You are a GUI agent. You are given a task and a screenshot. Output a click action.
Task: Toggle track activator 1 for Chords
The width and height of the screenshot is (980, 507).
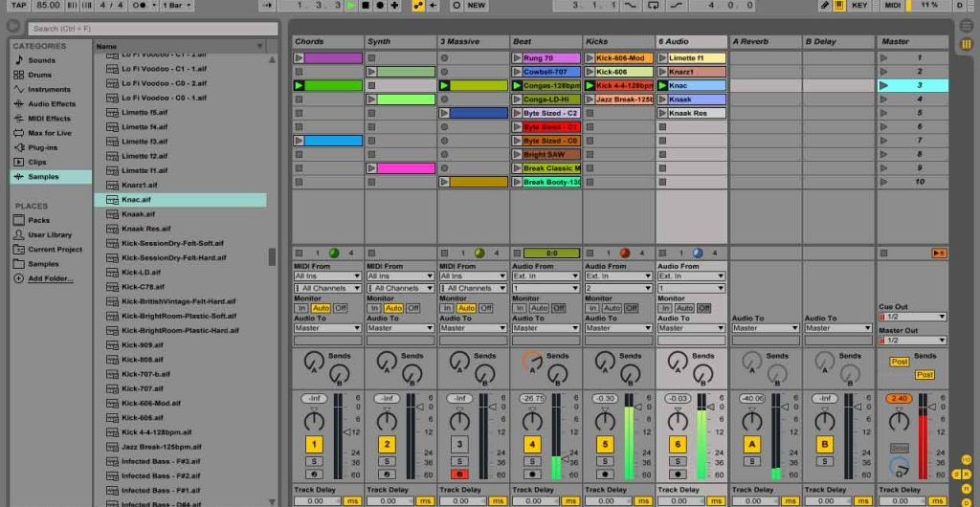pos(314,445)
